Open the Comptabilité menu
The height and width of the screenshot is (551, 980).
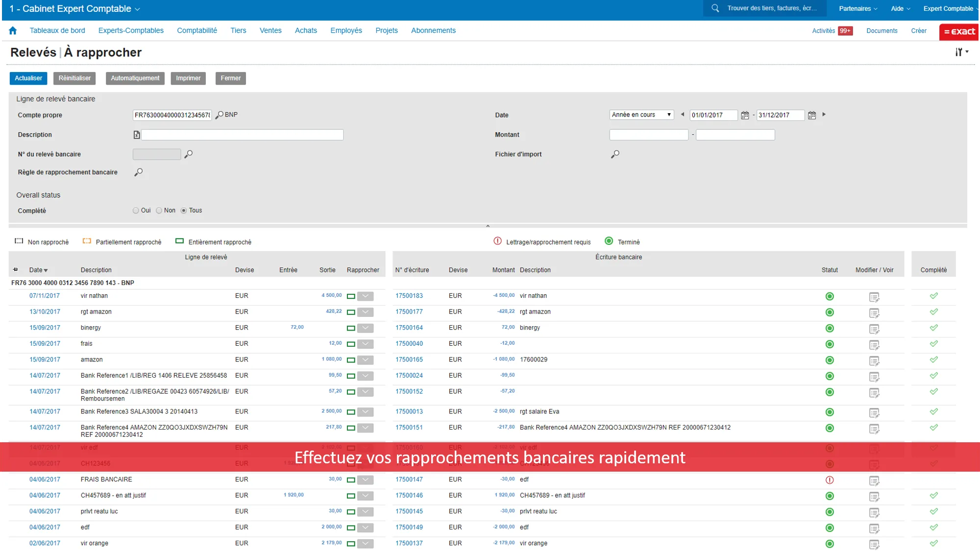click(x=197, y=30)
